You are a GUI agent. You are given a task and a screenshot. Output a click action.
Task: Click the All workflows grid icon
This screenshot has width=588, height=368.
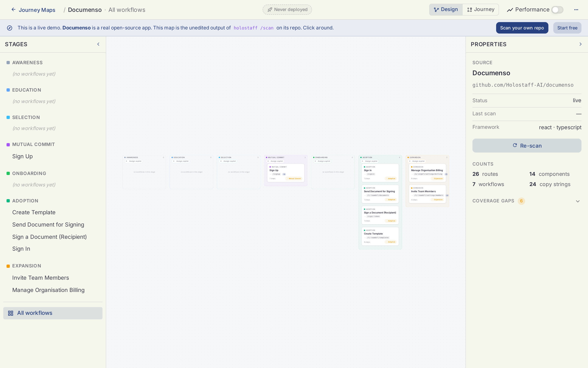10,313
